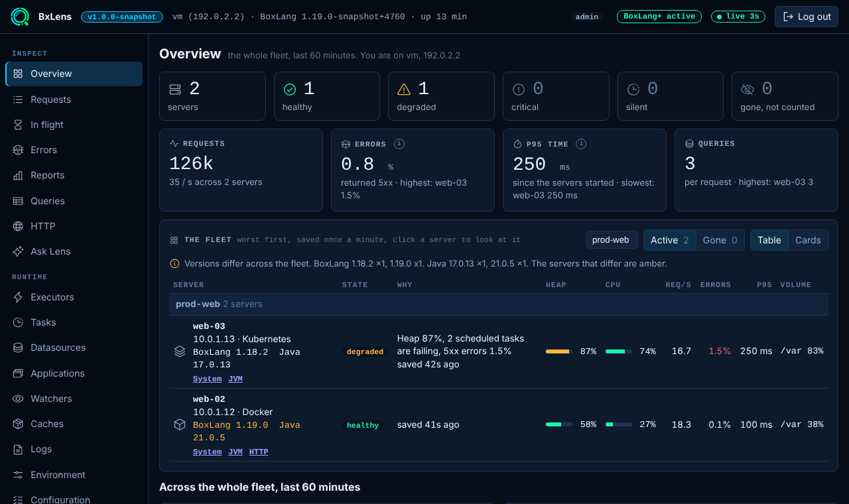Viewport: 849px width, 504px height.
Task: Toggle the live 3s refresh indicator
Action: click(x=738, y=17)
